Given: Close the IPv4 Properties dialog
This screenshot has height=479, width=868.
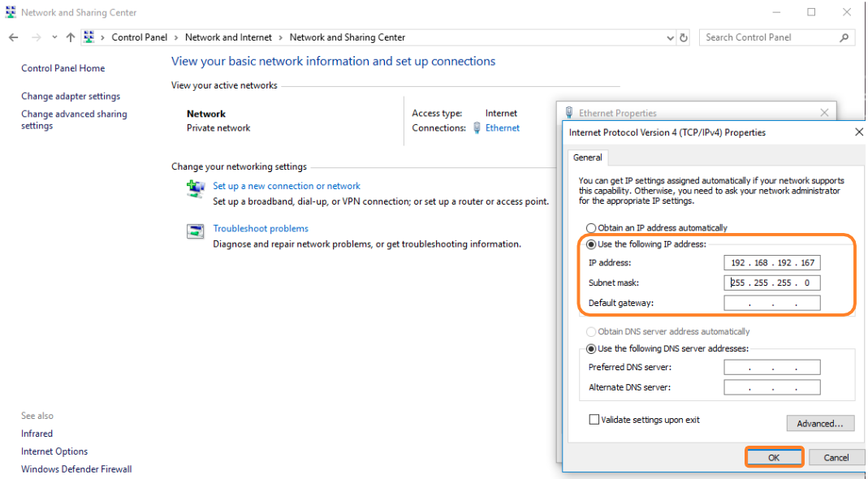Looking at the screenshot, I should (858, 132).
